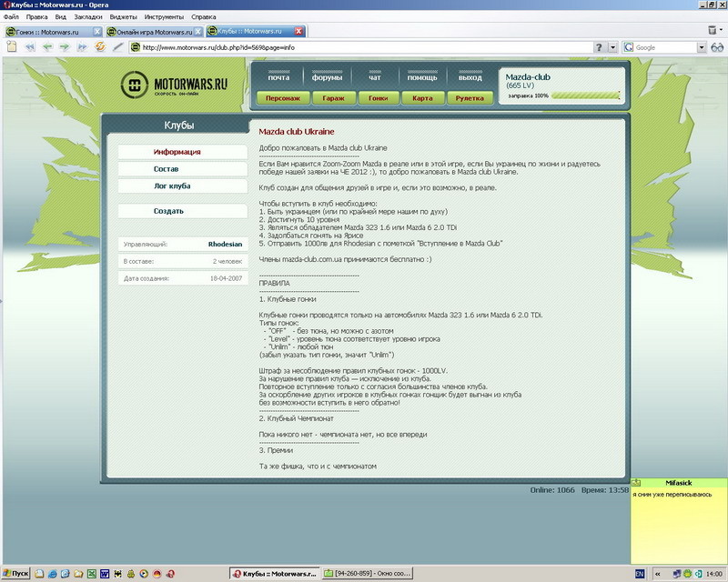
Task: Open the Rhodesian manager profile link
Action: pos(225,244)
